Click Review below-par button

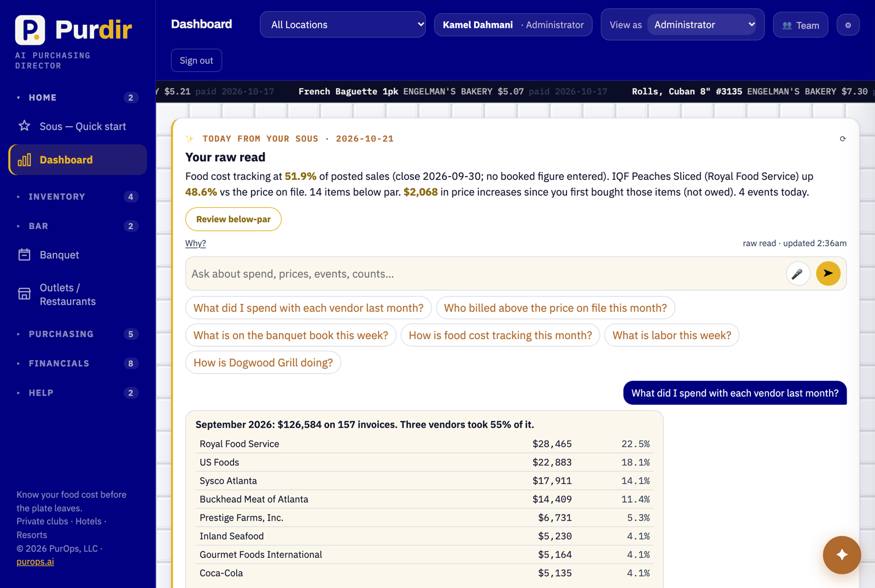point(234,219)
